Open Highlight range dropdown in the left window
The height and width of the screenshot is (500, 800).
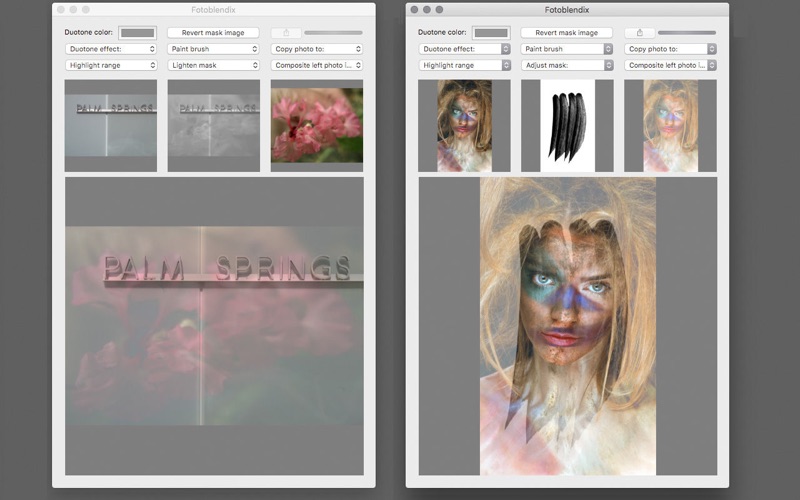pyautogui.click(x=111, y=65)
